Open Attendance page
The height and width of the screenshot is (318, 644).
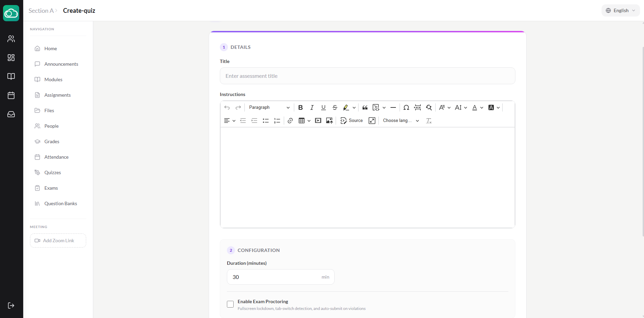58,157
